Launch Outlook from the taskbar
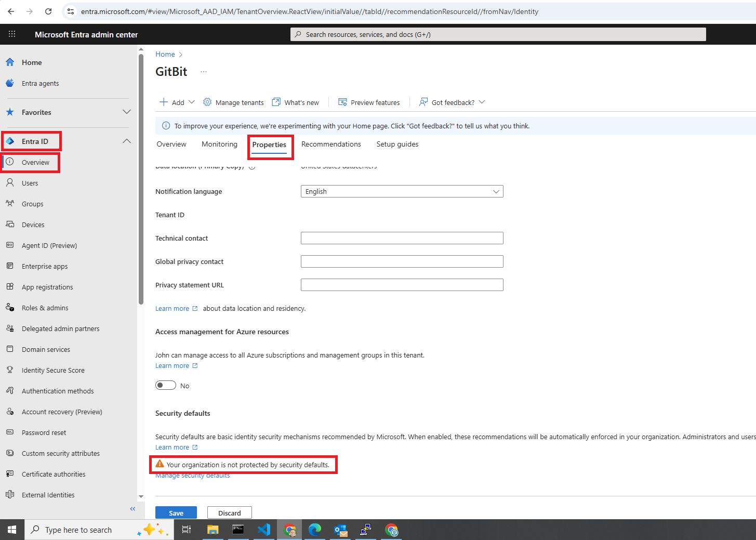 click(340, 530)
